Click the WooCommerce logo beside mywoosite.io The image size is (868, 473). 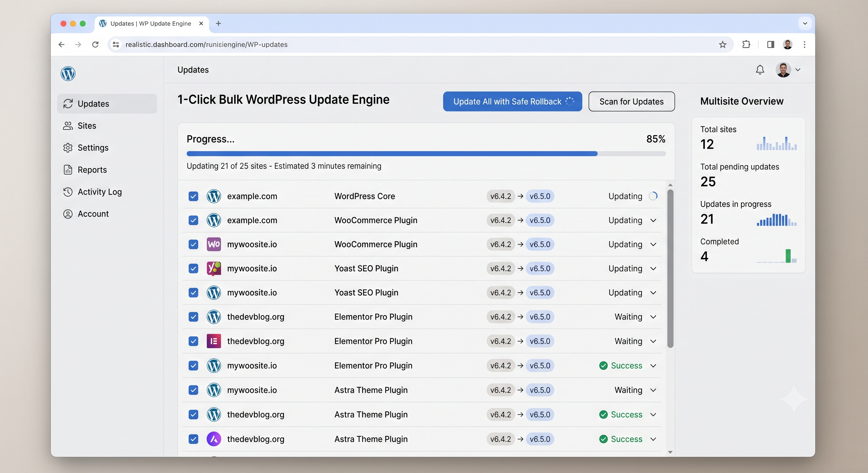pyautogui.click(x=214, y=244)
